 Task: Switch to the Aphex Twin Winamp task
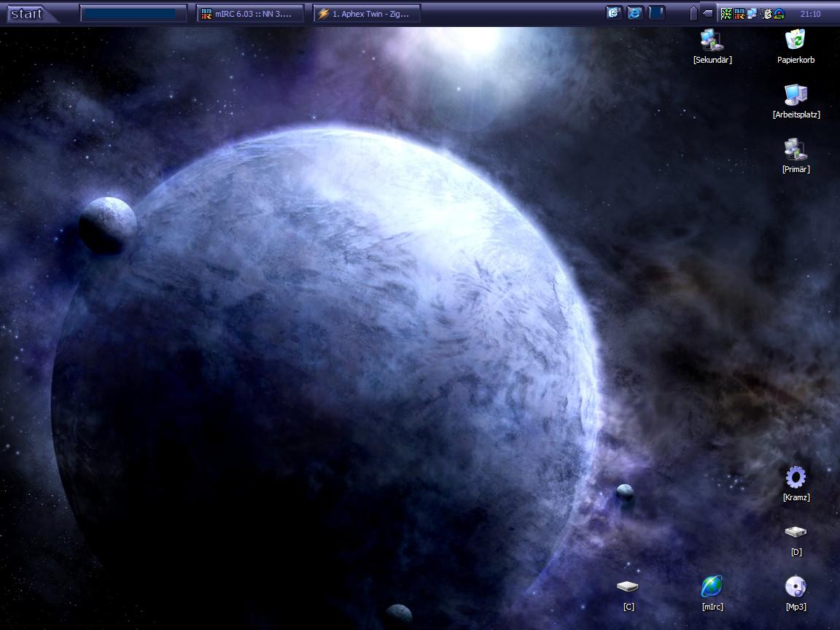pos(367,13)
